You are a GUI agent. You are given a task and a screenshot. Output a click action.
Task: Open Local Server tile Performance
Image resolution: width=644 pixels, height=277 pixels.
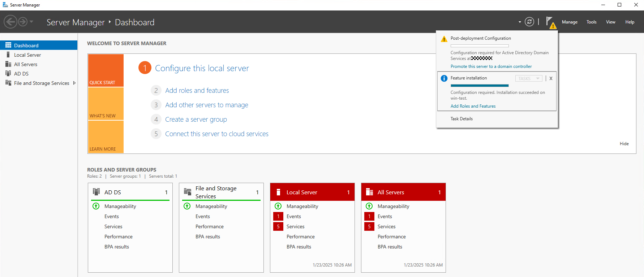pyautogui.click(x=301, y=237)
